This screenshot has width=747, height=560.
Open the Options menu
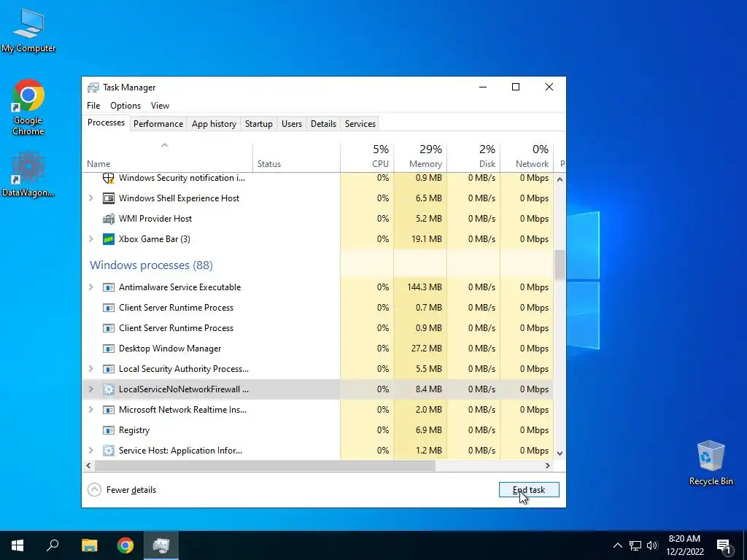[125, 106]
